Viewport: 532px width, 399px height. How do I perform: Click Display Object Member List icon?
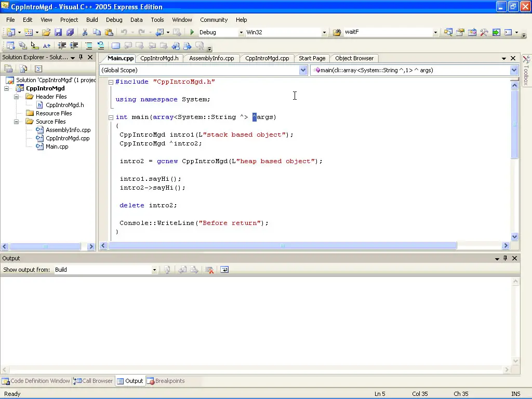coord(10,46)
